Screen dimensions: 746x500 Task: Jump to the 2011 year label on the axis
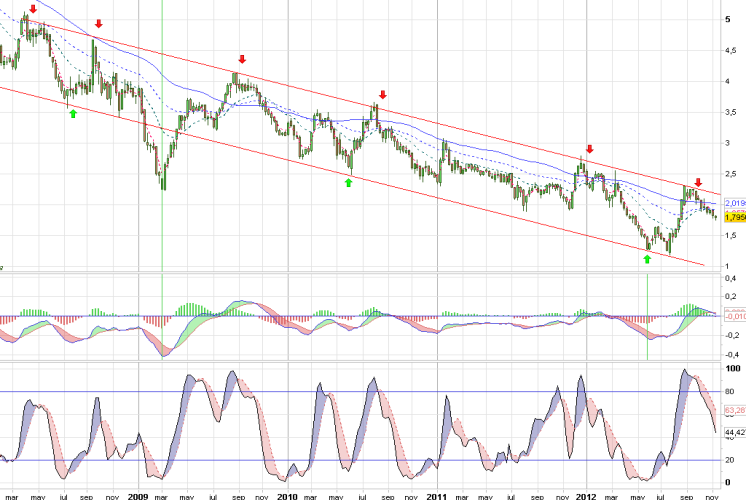coord(437,495)
